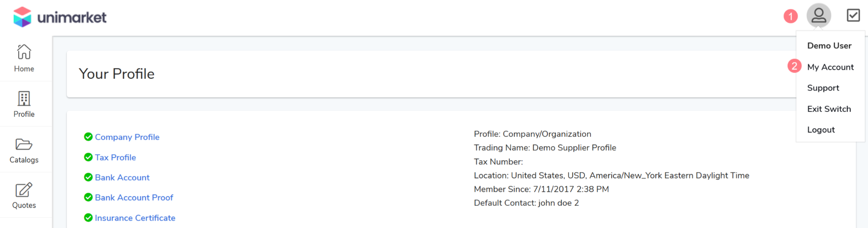Click the user avatar icon
The height and width of the screenshot is (228, 868).
click(x=819, y=16)
